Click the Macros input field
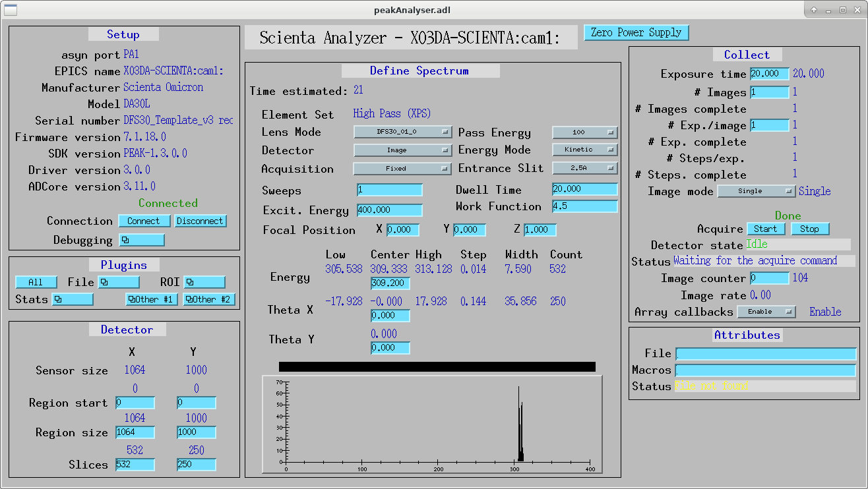 766,370
